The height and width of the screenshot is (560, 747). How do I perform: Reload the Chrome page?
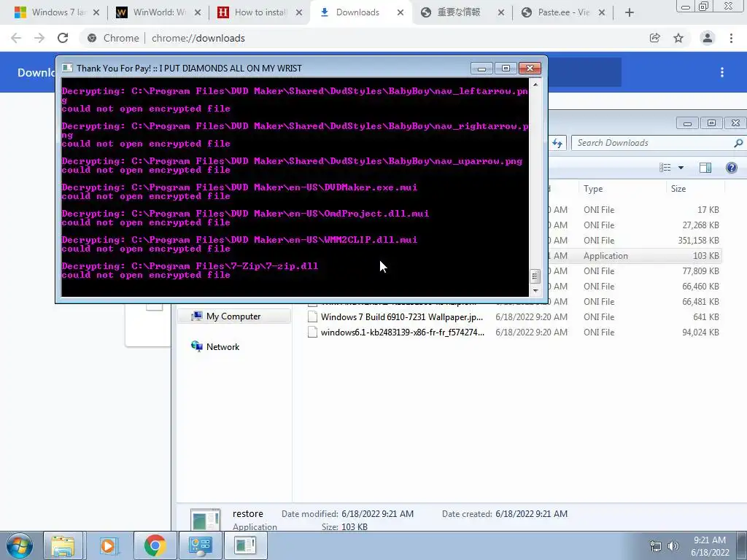63,38
